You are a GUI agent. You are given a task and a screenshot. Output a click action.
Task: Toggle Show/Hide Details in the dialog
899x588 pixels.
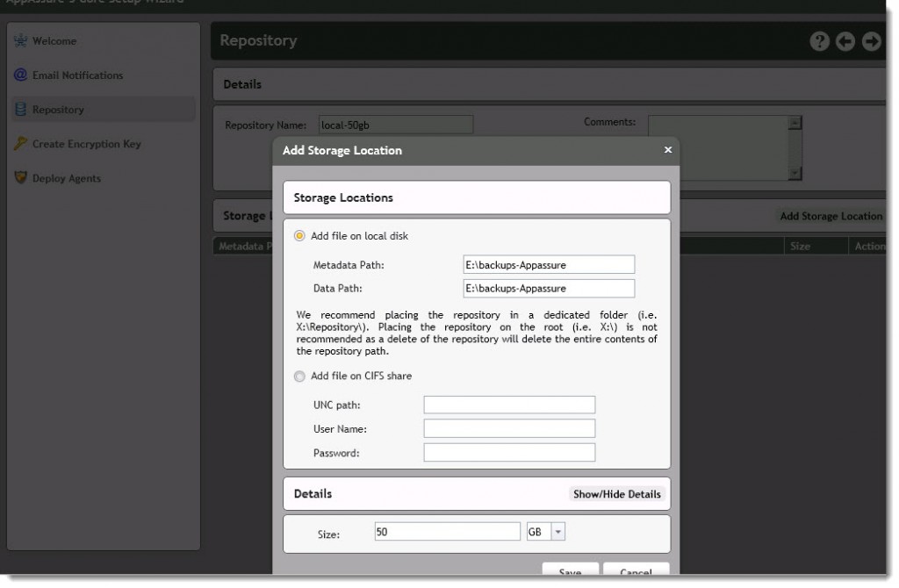coord(617,494)
